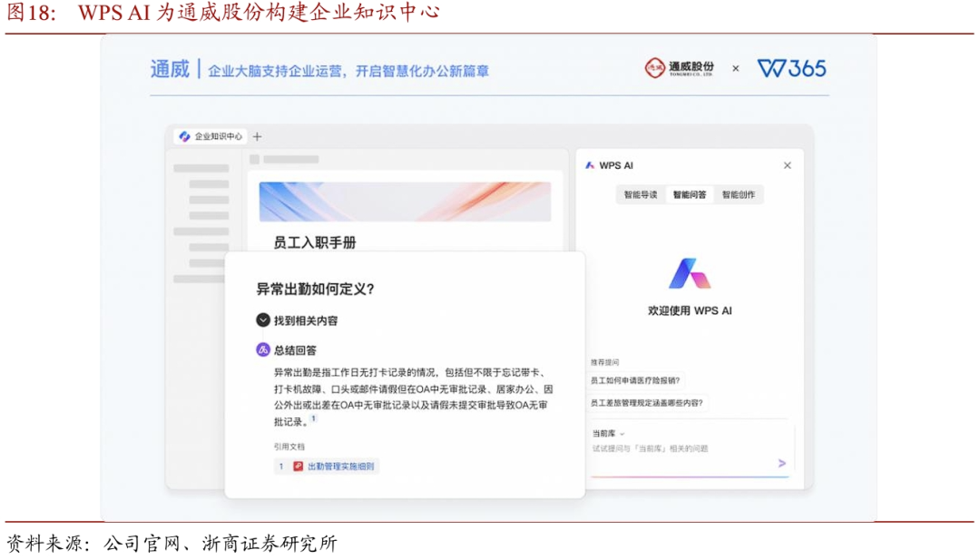Image resolution: width=980 pixels, height=560 pixels.
Task: Click the red document icon beside 出勤管理实施细则
Action: (x=298, y=467)
